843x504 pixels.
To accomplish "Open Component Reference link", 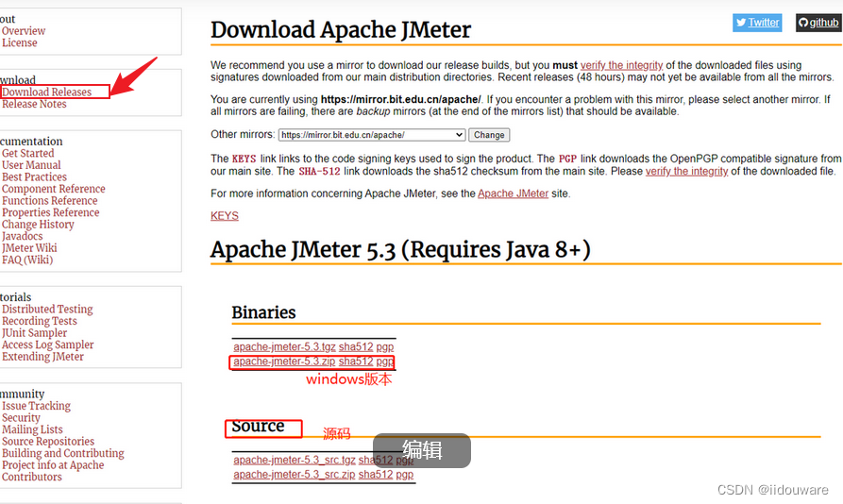I will [54, 189].
